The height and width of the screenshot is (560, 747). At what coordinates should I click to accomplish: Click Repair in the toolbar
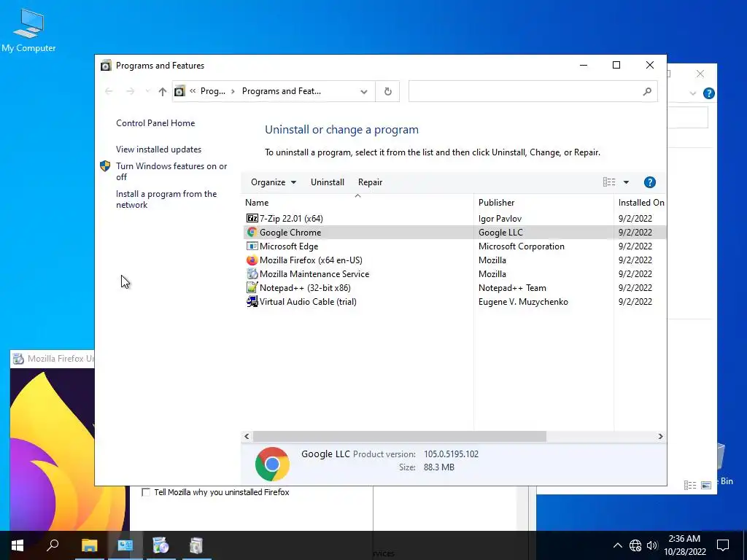tap(370, 182)
